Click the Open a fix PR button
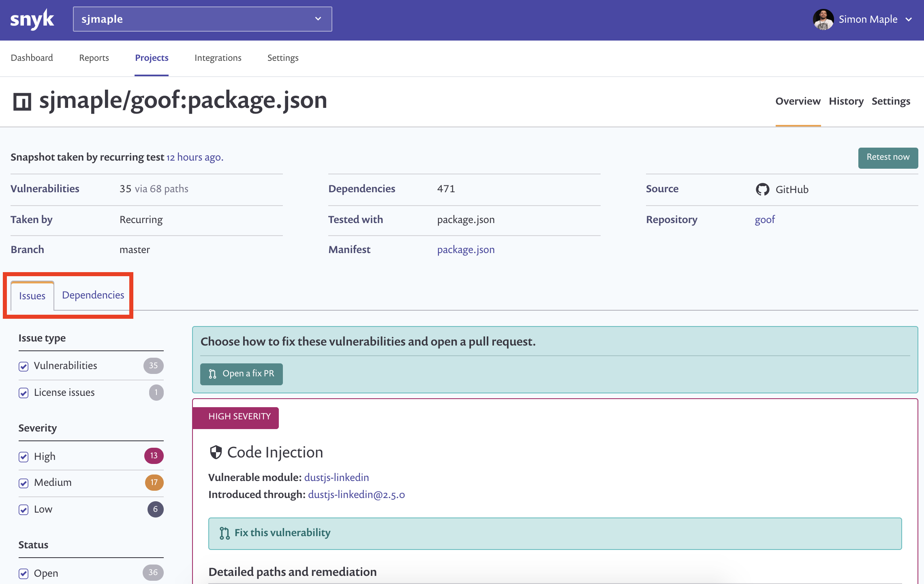Viewport: 924px width, 584px height. (x=241, y=374)
